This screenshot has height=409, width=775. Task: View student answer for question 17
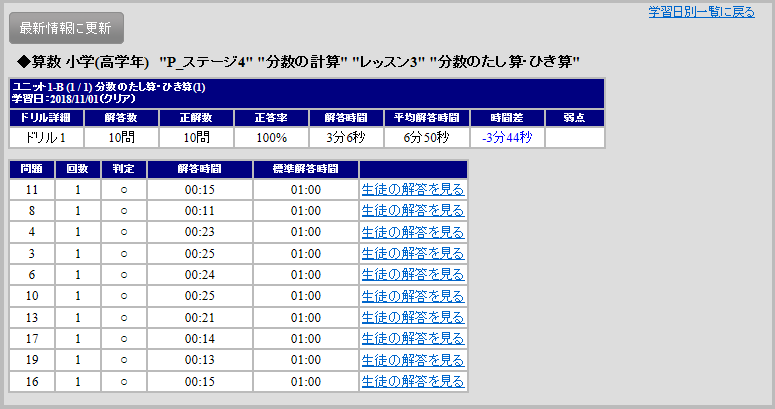click(413, 338)
